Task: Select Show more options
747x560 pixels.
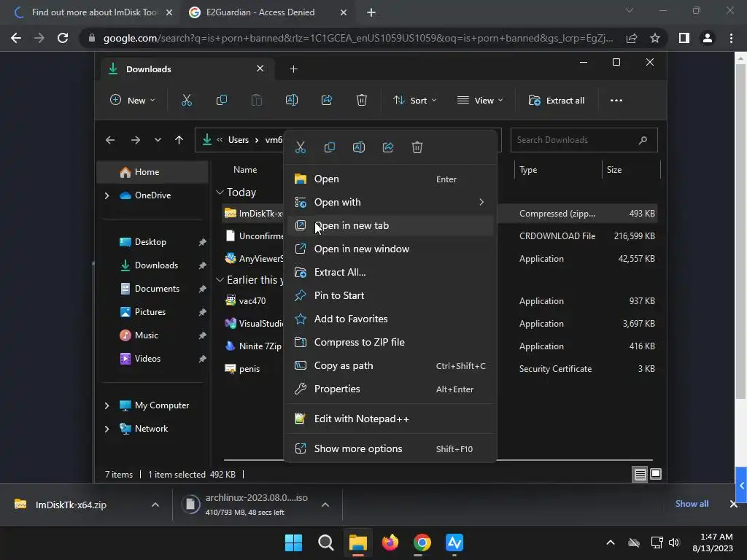Action: 390,448
